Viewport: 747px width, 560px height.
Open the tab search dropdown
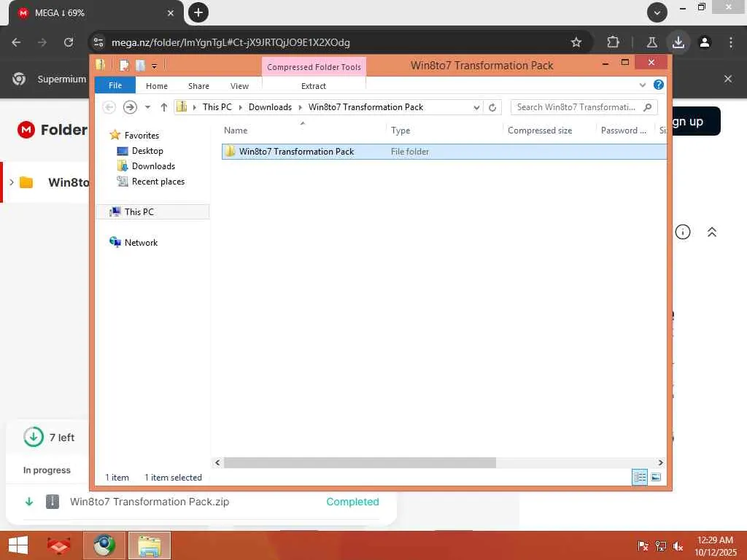click(x=657, y=13)
